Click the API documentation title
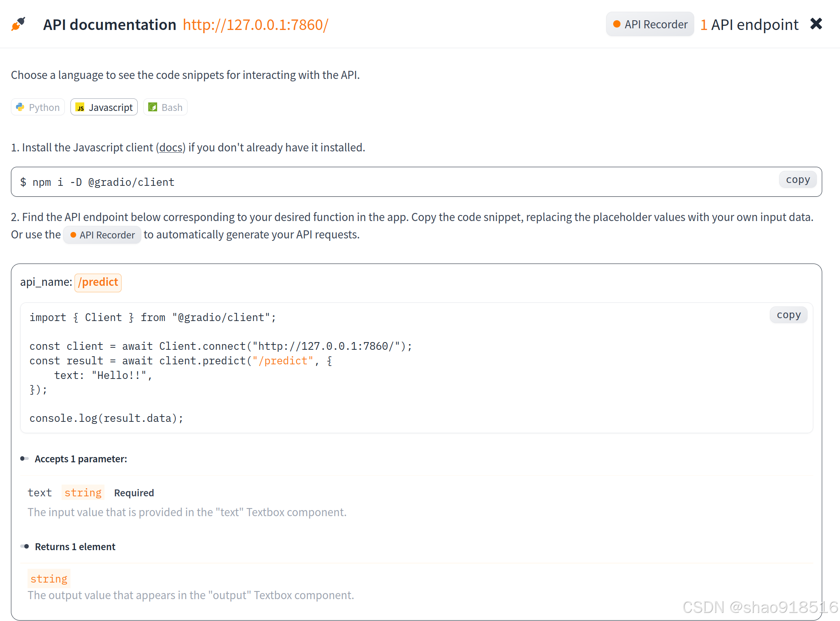The image size is (840, 621). (x=110, y=25)
